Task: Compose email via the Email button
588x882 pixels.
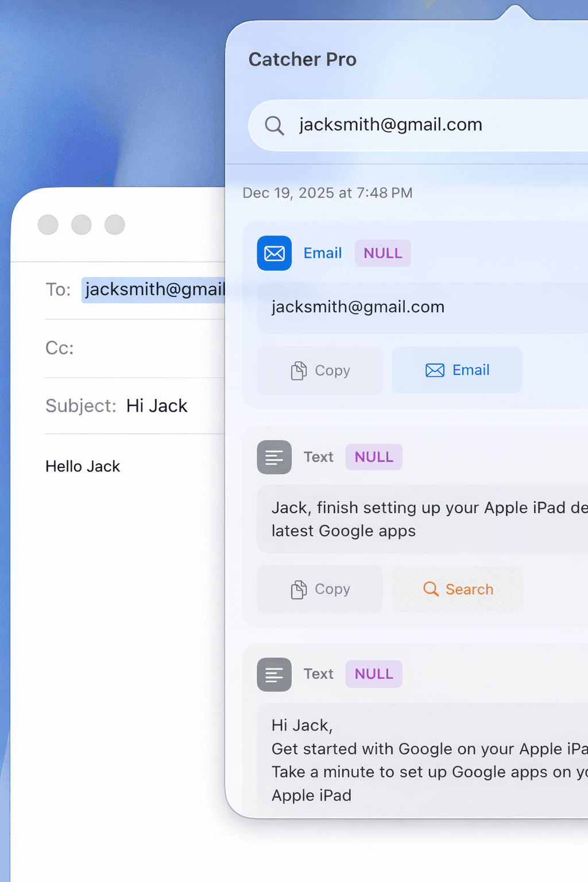Action: (x=457, y=370)
